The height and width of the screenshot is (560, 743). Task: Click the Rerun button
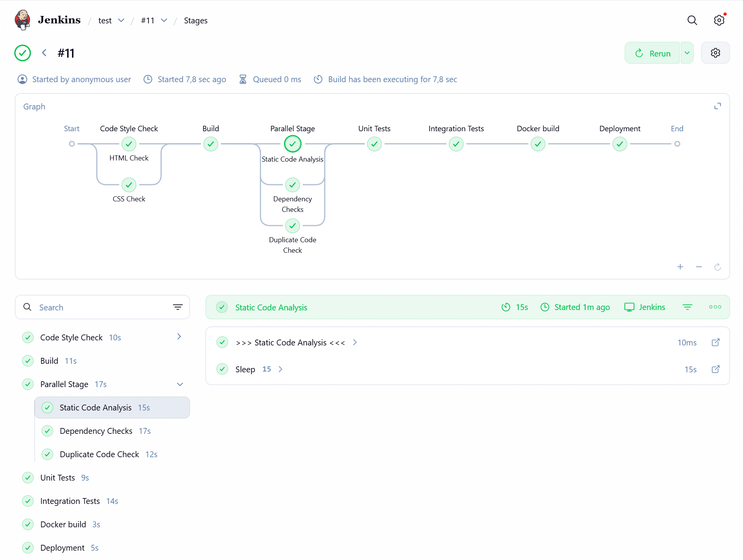(652, 53)
